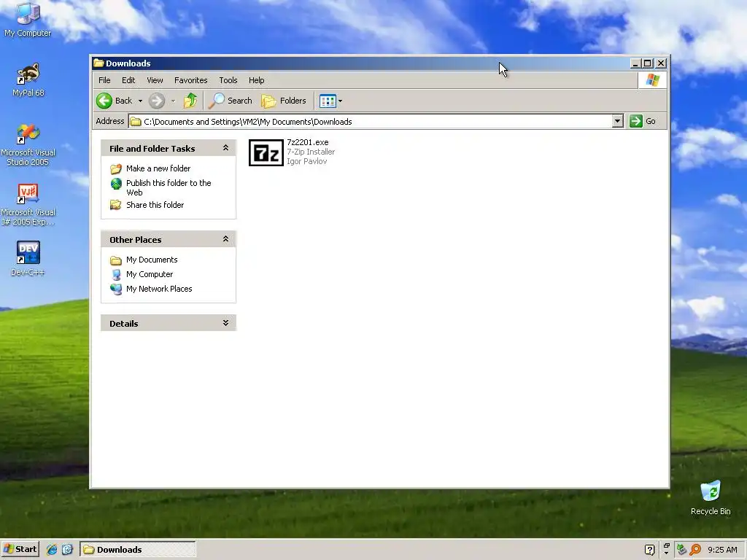Go back with the green Back arrow
This screenshot has width=747, height=560.
pos(104,101)
